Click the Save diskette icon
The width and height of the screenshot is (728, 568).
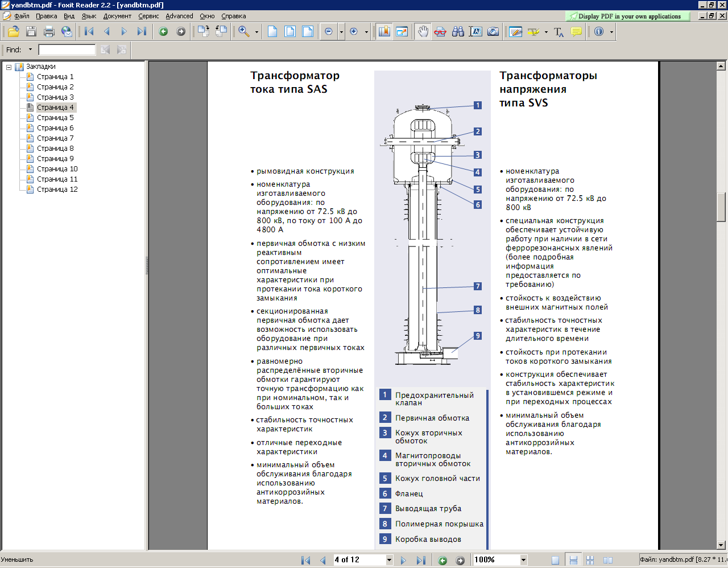31,32
